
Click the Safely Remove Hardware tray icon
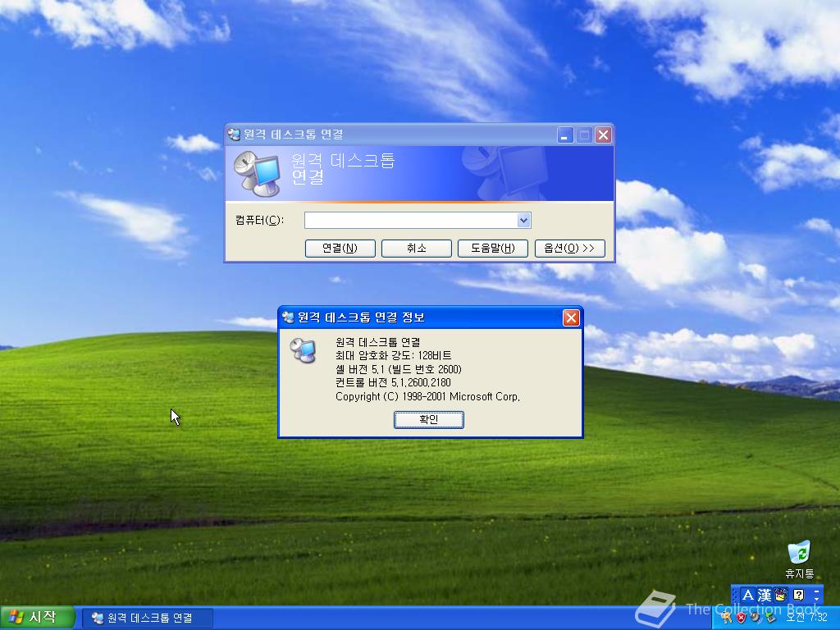pos(769,617)
